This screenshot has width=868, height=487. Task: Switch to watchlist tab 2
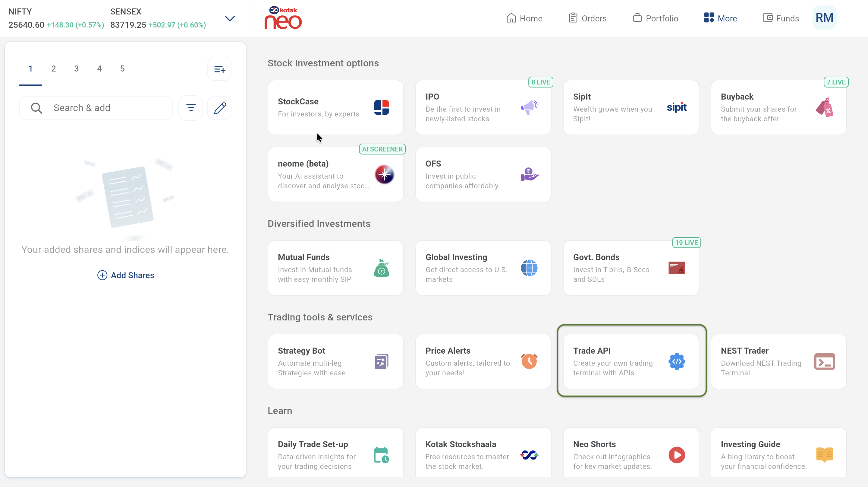54,69
